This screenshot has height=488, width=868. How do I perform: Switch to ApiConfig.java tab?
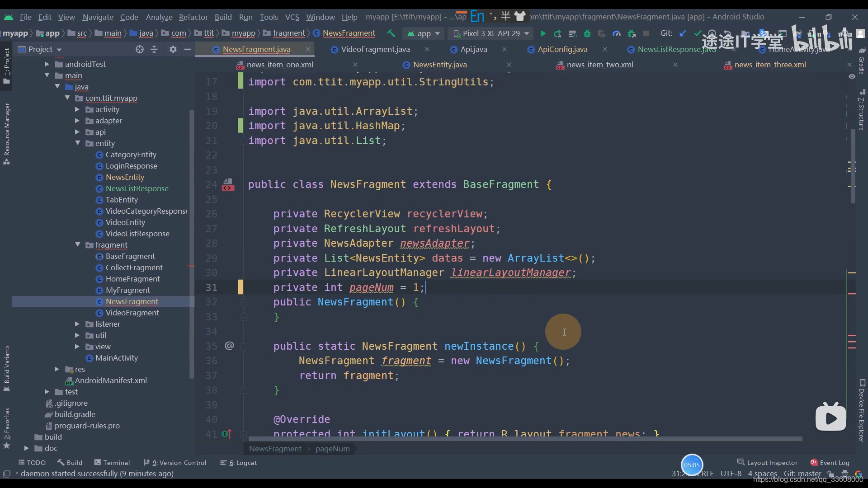pos(562,49)
